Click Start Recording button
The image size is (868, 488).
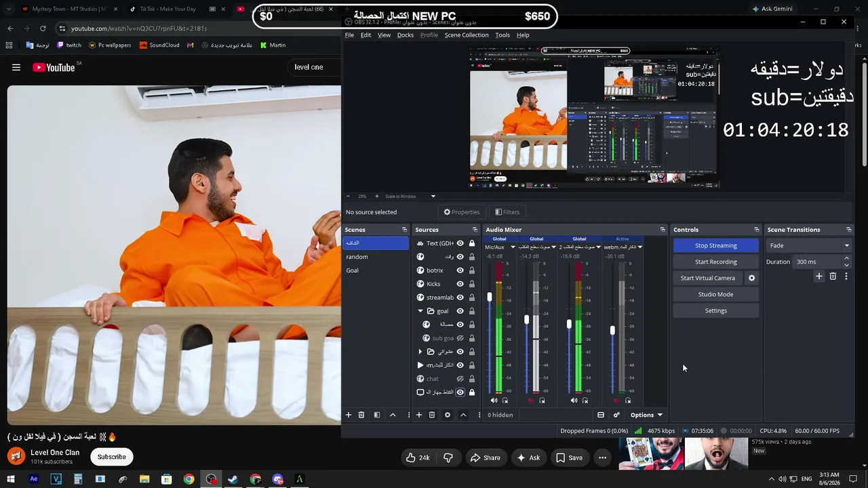pos(715,262)
